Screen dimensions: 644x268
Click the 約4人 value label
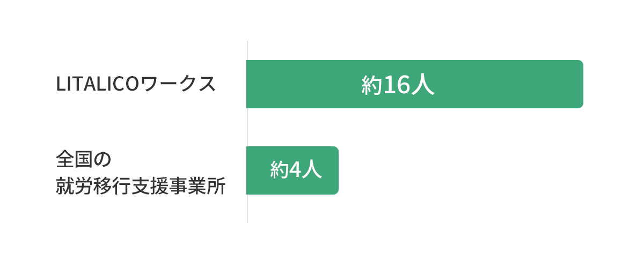pos(296,170)
